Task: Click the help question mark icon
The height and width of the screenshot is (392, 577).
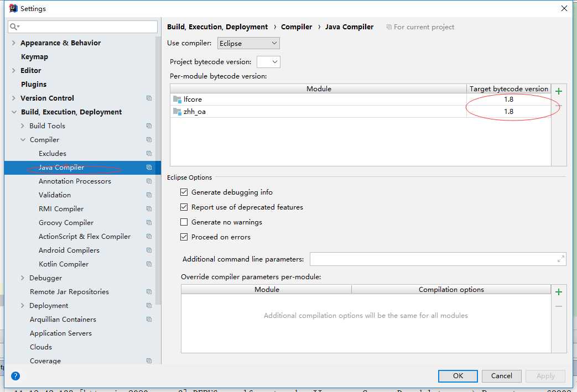Action: click(x=15, y=376)
